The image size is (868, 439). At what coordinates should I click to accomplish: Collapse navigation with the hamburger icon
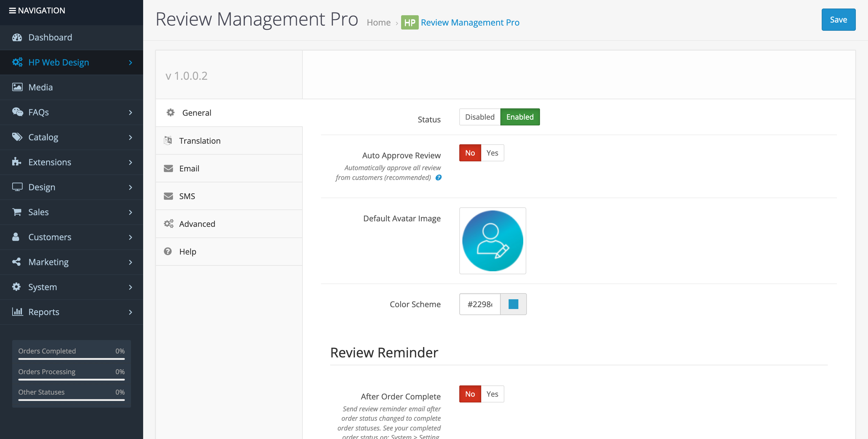[x=12, y=10]
